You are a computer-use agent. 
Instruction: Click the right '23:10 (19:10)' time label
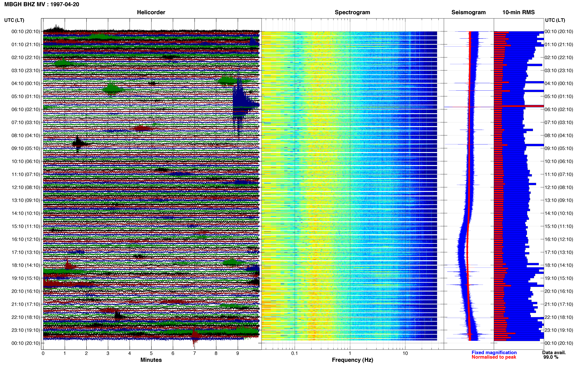[x=559, y=330]
